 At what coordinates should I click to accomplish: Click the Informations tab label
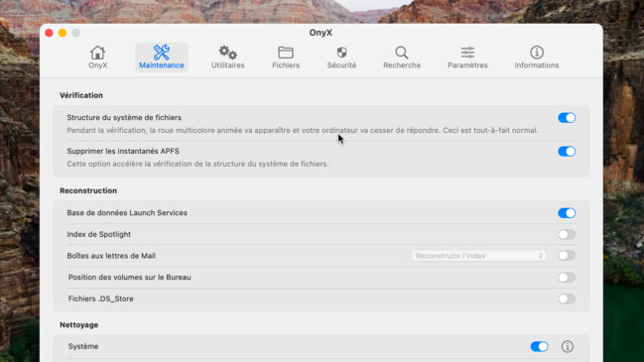[x=537, y=65]
